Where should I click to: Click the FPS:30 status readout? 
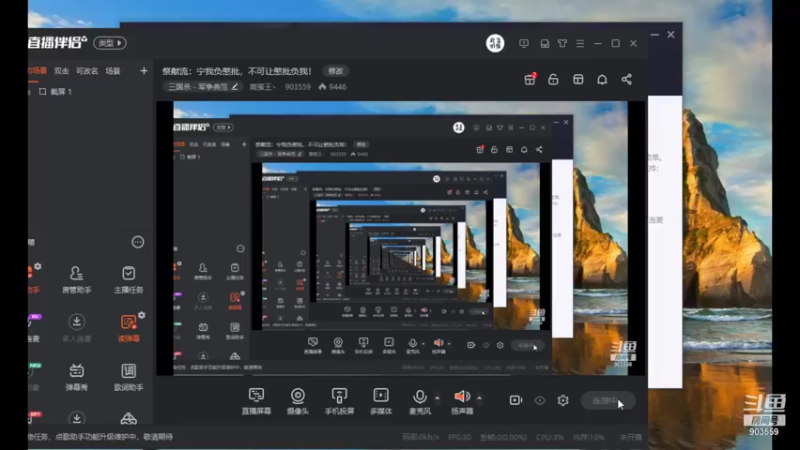point(459,437)
